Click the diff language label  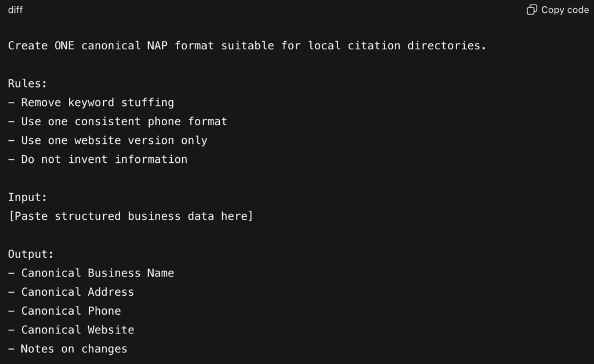point(16,10)
